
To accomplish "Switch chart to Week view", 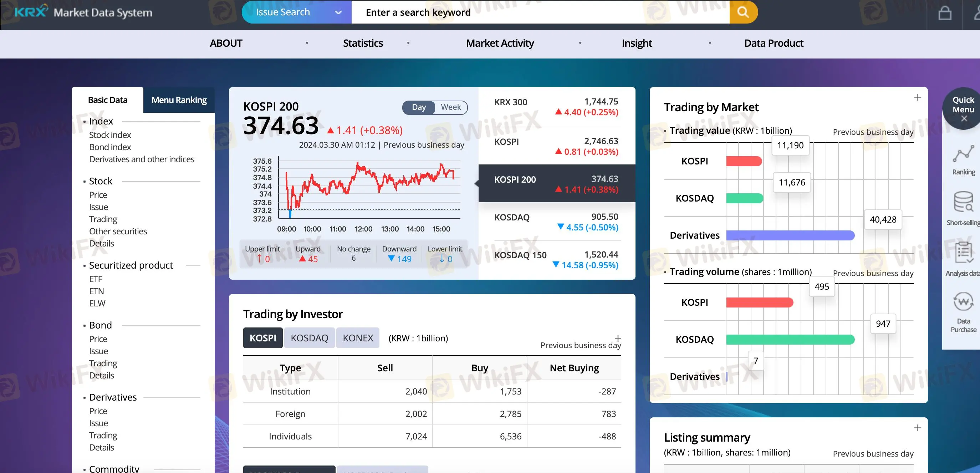I will [450, 107].
